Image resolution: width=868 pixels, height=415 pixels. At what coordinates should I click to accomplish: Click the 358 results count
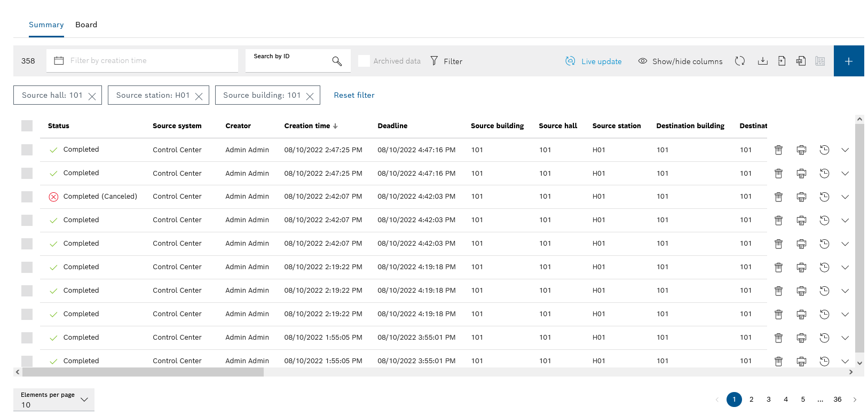click(28, 61)
